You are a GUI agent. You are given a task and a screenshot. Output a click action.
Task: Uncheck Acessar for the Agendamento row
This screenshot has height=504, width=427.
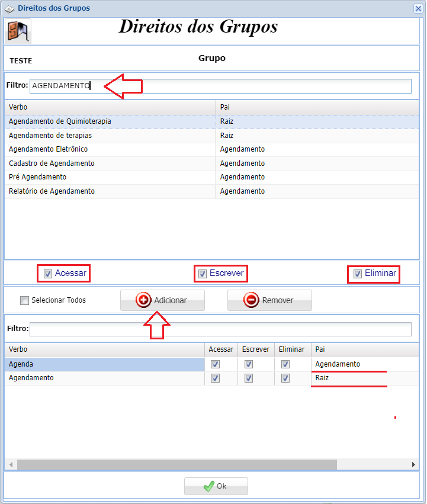tap(216, 378)
